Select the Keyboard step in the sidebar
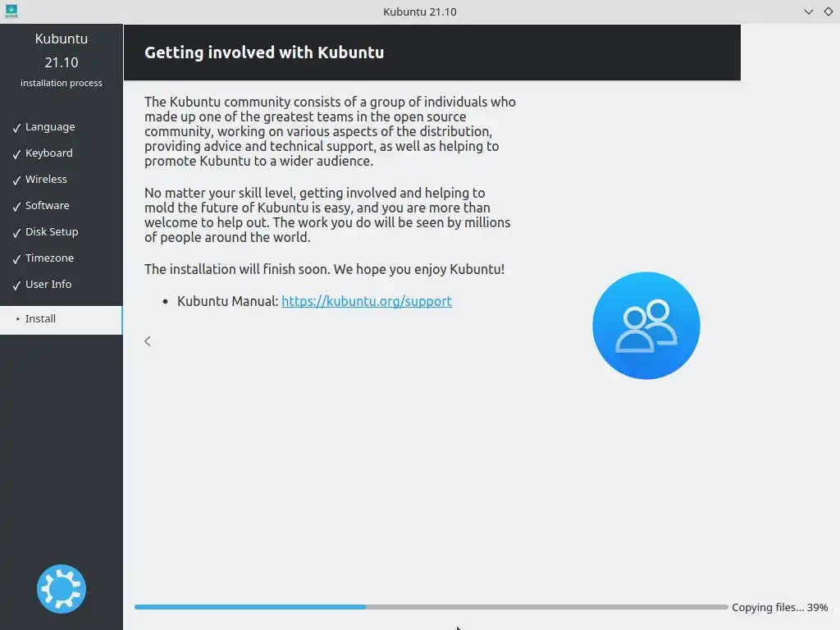The image size is (840, 630). 48,153
